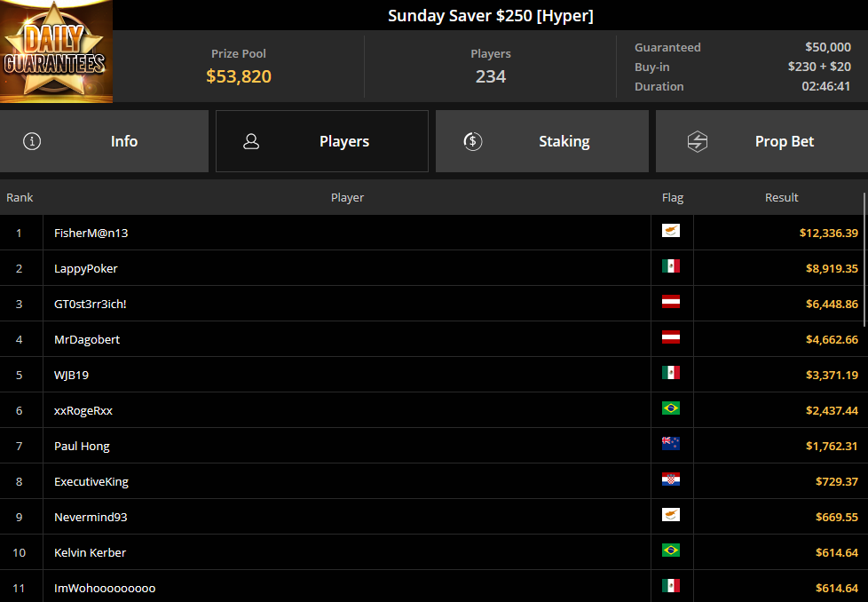The width and height of the screenshot is (868, 602).
Task: Click Paul Hong's New Zealand flag
Action: click(x=670, y=444)
